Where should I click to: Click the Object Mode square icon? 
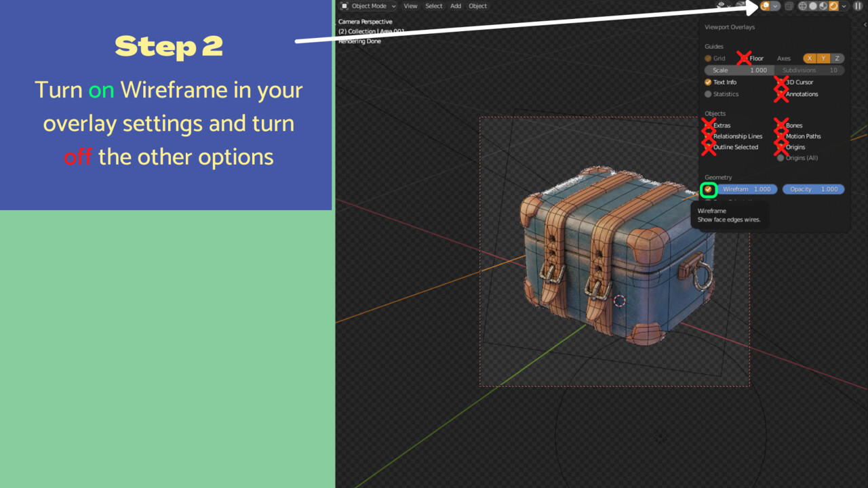[344, 6]
